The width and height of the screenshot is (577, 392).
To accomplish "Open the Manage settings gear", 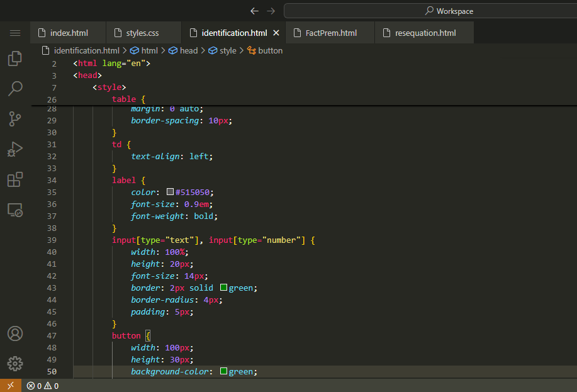I will (x=15, y=364).
